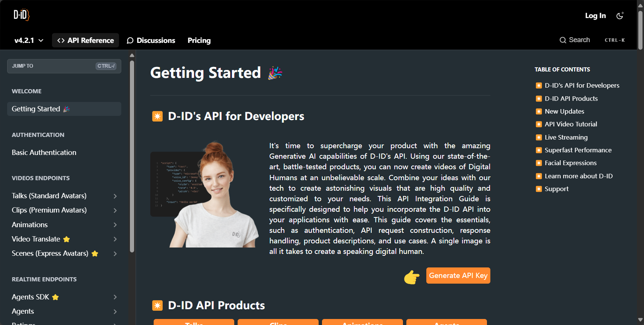
Task: Jump to New Updates in contents
Action: [x=564, y=111]
